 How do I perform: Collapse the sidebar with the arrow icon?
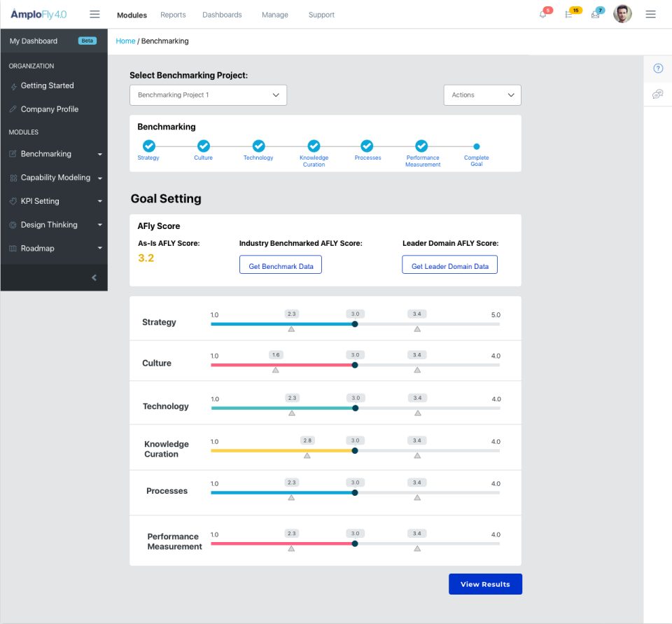click(x=94, y=277)
